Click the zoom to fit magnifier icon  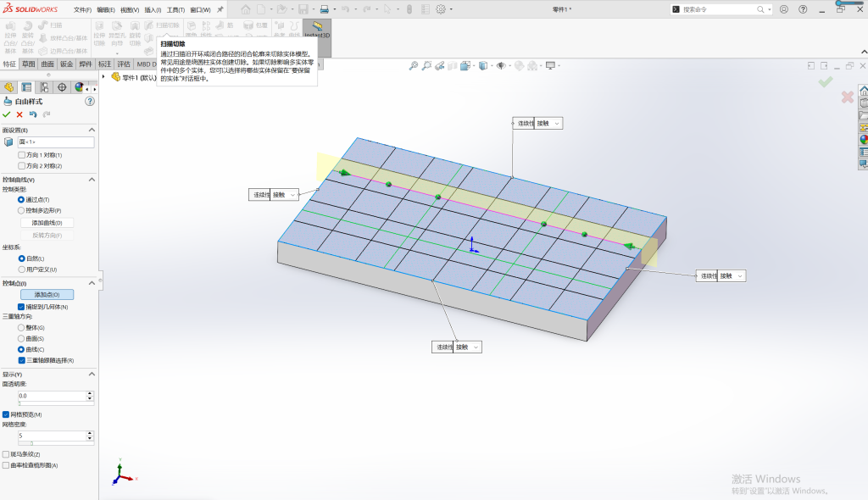click(x=413, y=66)
